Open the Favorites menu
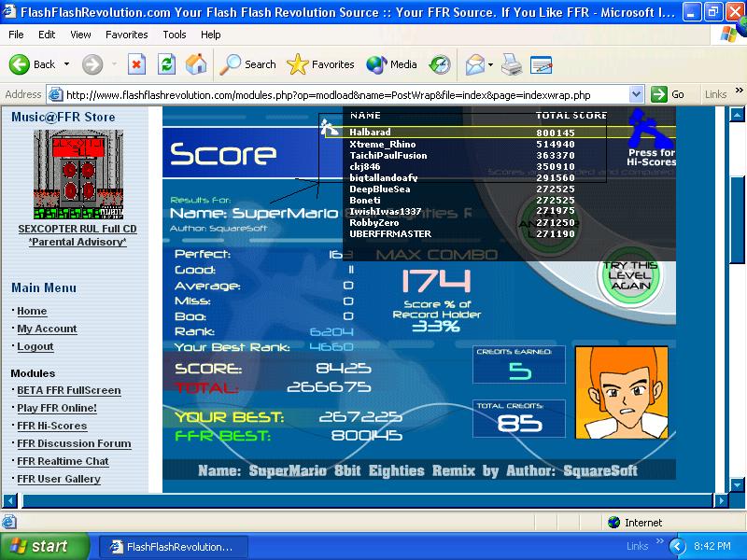747x560 pixels. [127, 35]
